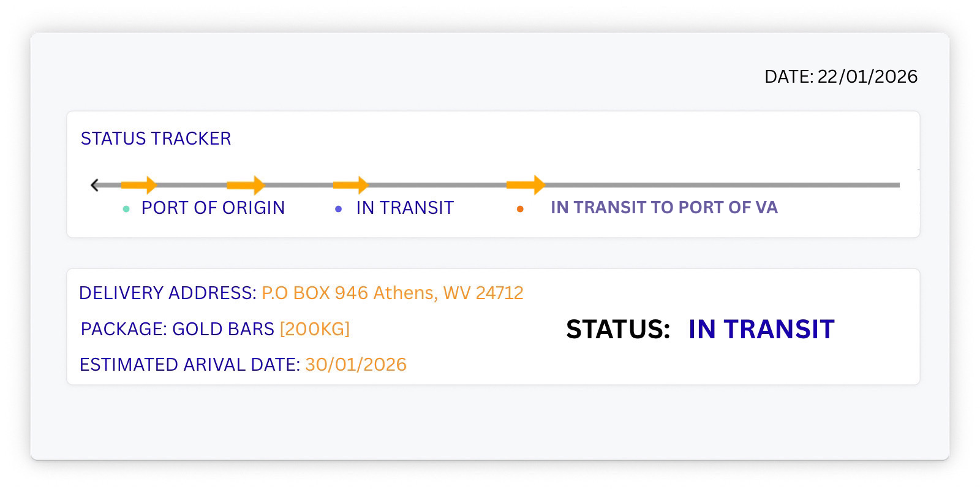This screenshot has height=489, width=980.
Task: Click the bold IN TRANSIT status value
Action: (x=761, y=329)
